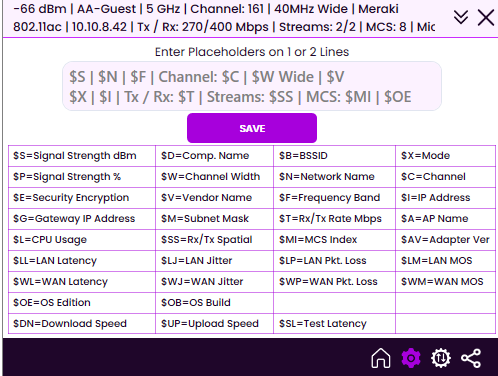Select the $D=Comp. Name cell
This screenshot has width=498, height=376.
point(214,156)
